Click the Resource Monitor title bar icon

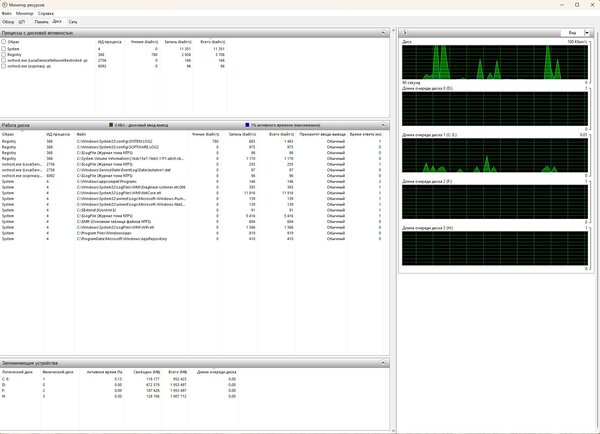click(x=5, y=5)
